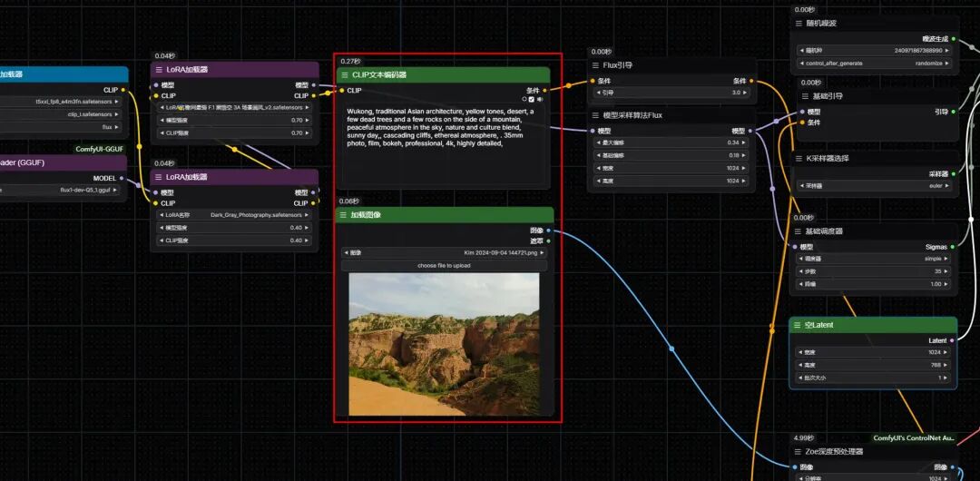Click the MODEL output socket of GGUF loader
Image resolution: width=980 pixels, height=481 pixels.
[x=122, y=178]
